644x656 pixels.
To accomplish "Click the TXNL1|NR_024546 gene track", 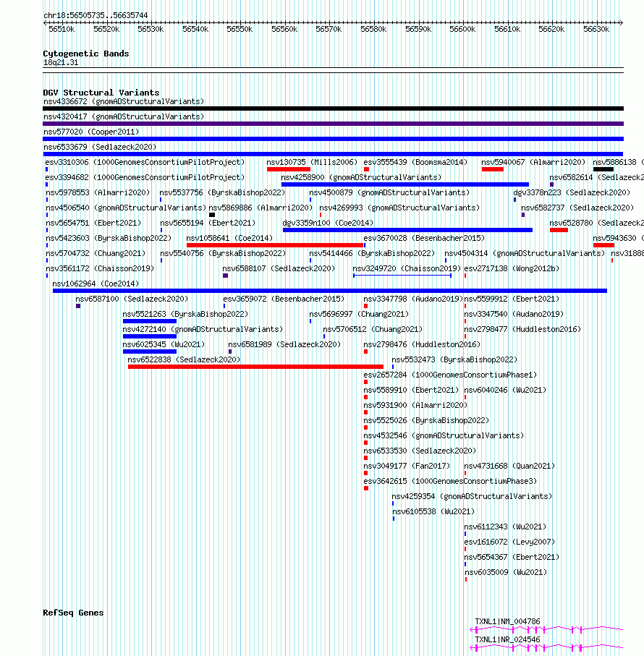I will (x=546, y=647).
